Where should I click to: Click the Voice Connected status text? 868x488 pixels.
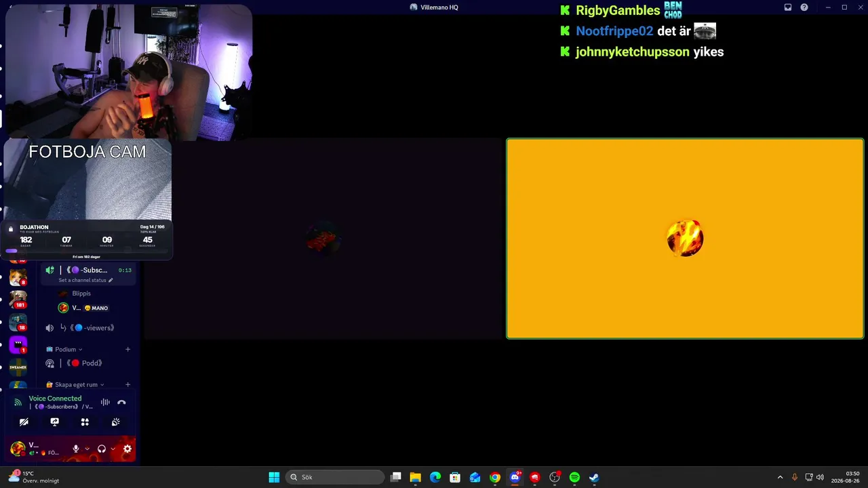click(55, 399)
